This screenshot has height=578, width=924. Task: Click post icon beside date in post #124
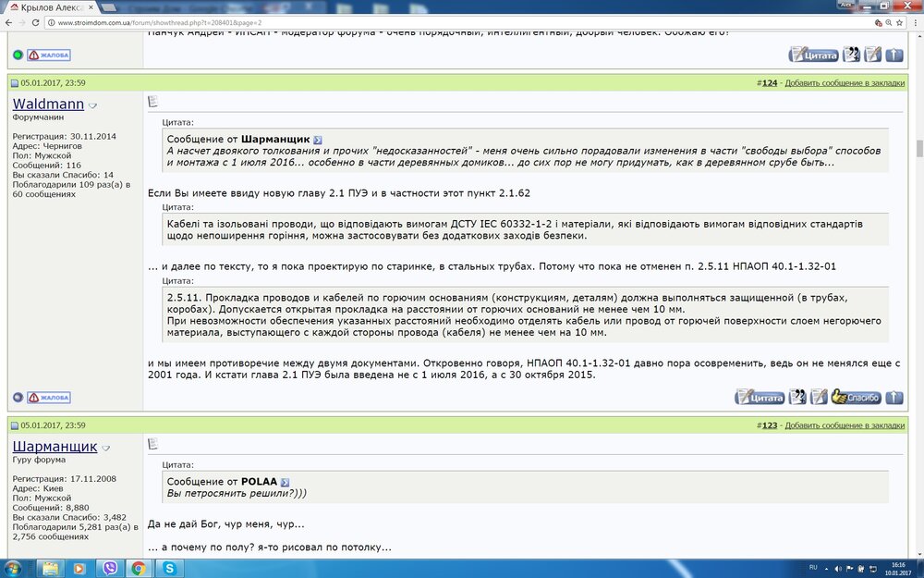[x=15, y=83]
